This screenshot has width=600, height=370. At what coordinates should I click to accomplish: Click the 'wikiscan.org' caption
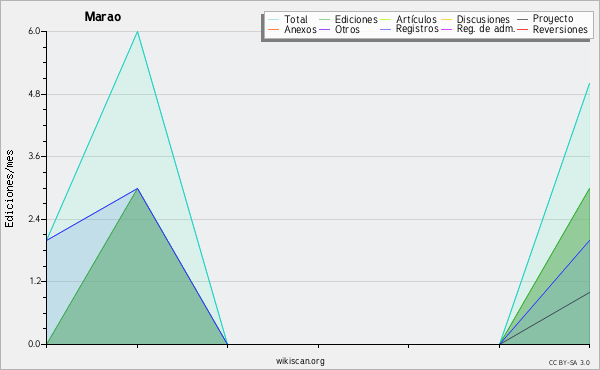click(x=300, y=361)
